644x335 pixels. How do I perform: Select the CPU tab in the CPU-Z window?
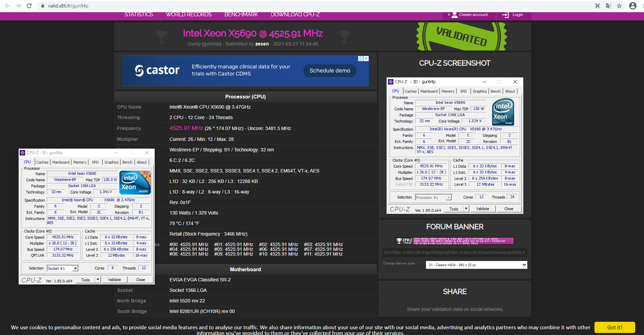[27, 162]
